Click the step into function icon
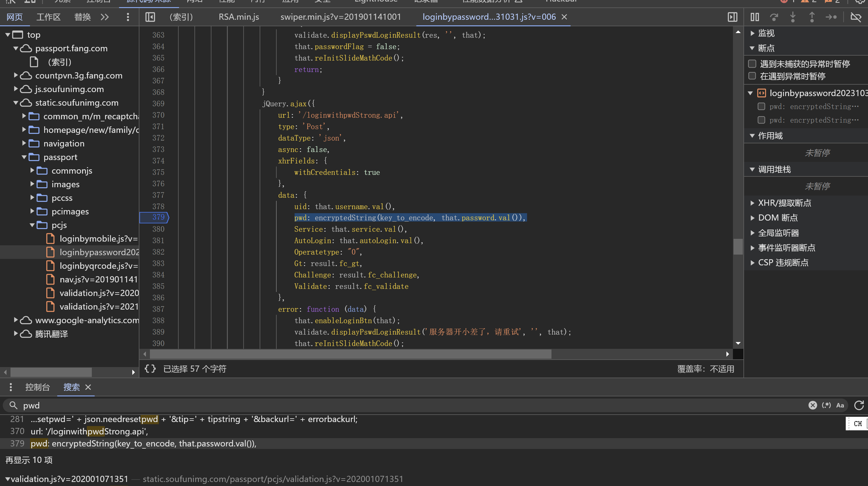The image size is (868, 486). [793, 17]
